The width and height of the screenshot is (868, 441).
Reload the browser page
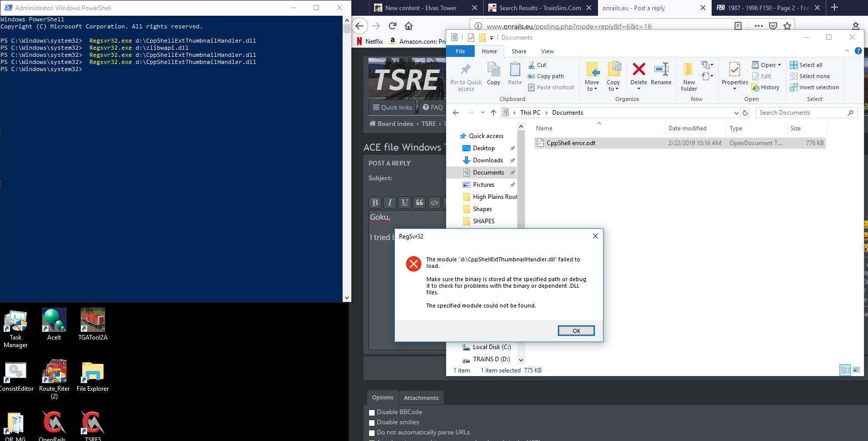coord(392,26)
